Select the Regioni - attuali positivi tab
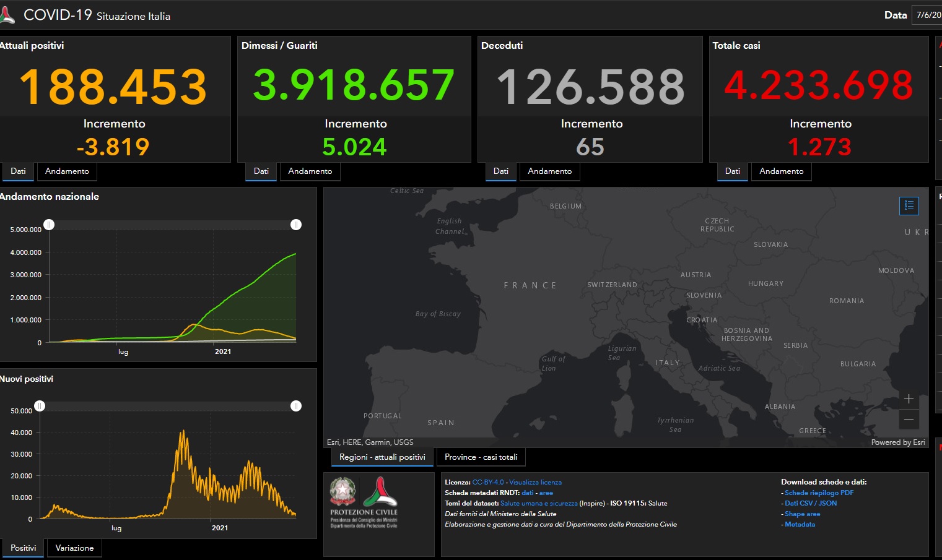This screenshot has height=560, width=942. (382, 457)
